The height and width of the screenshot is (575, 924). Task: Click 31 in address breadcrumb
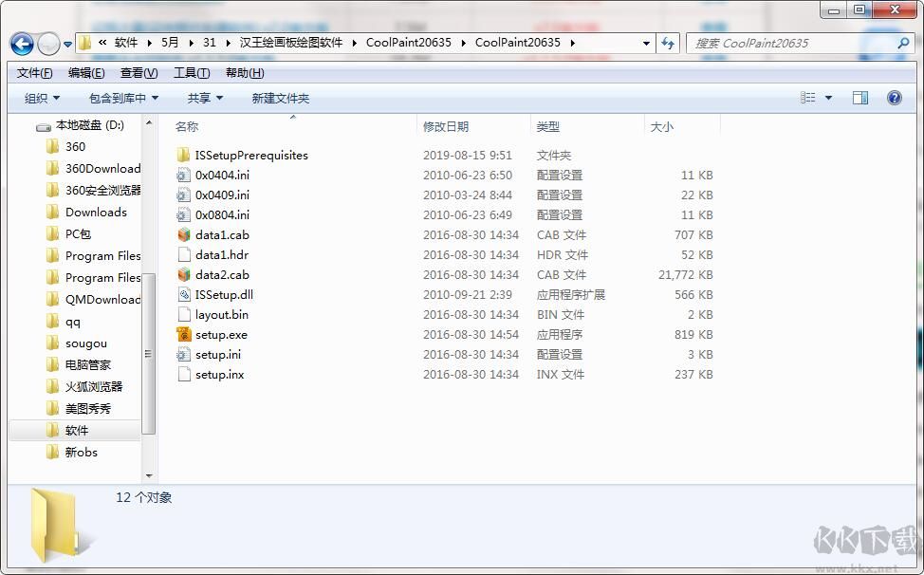pos(210,43)
